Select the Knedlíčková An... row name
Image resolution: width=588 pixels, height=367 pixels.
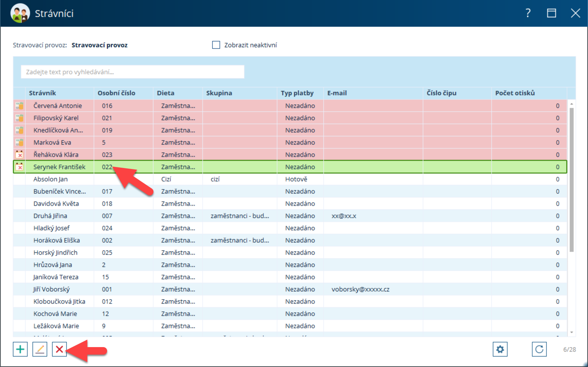coord(58,130)
